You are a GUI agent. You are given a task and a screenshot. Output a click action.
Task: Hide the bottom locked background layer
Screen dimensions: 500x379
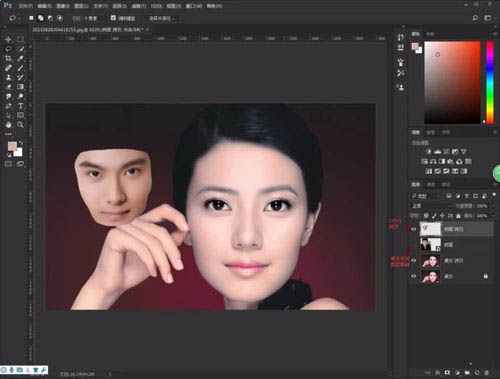414,276
